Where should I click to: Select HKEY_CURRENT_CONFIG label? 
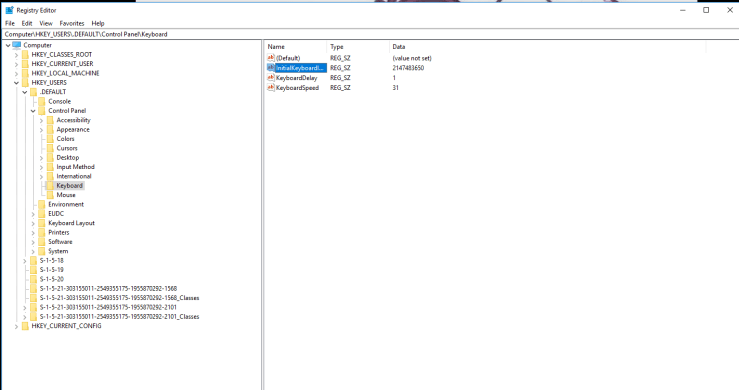(x=66, y=326)
